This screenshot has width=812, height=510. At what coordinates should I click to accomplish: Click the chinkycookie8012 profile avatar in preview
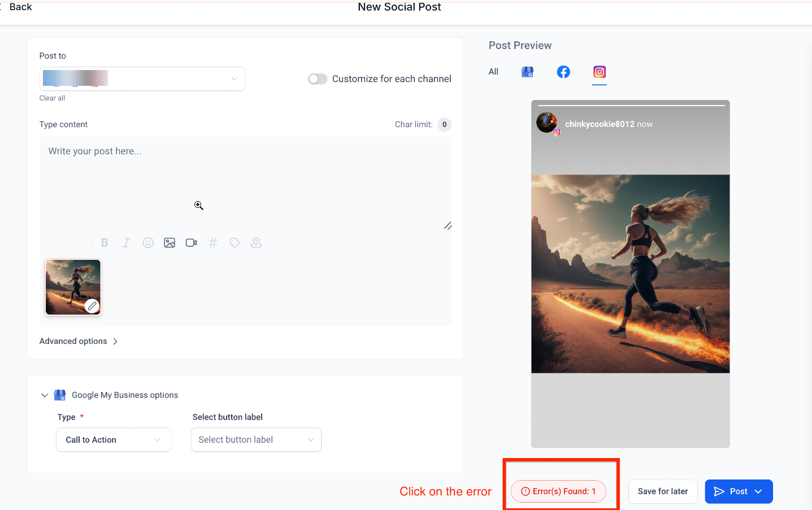pyautogui.click(x=547, y=123)
